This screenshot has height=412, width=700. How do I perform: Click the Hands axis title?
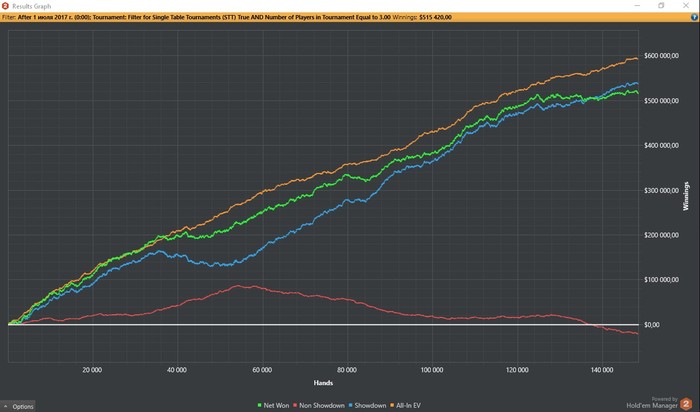click(x=323, y=383)
